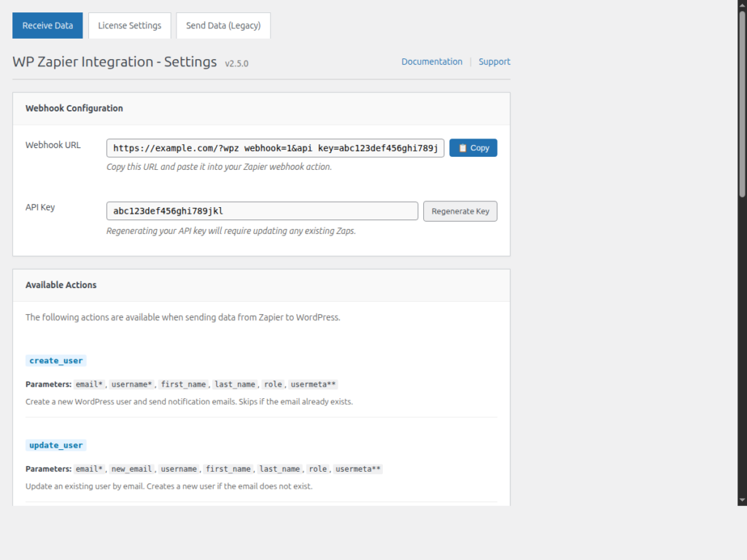Click username parameter under update_user
This screenshot has height=560, width=747.
pos(179,470)
